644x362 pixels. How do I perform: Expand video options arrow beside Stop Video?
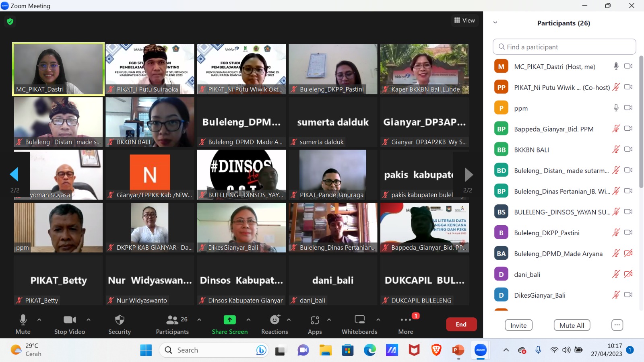tap(89, 320)
